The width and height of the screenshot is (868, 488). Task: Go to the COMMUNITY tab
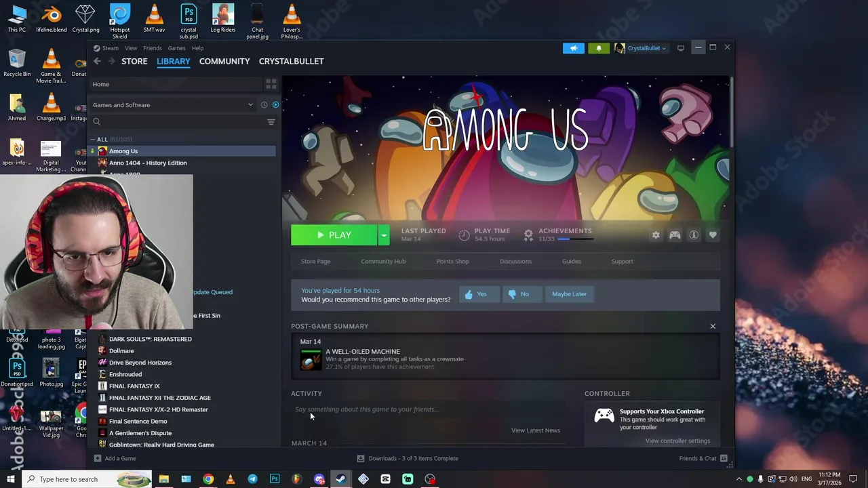click(224, 61)
